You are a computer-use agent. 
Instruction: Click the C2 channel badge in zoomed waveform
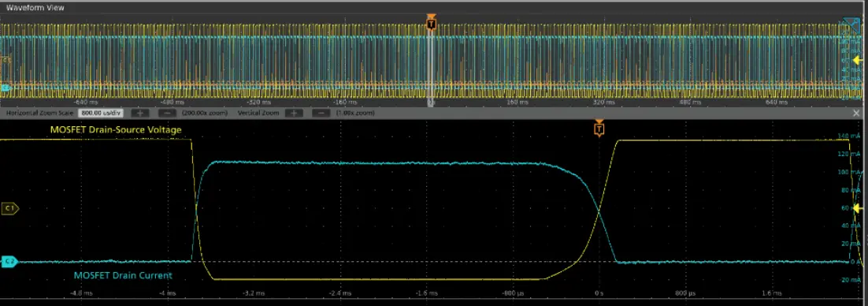[9, 261]
